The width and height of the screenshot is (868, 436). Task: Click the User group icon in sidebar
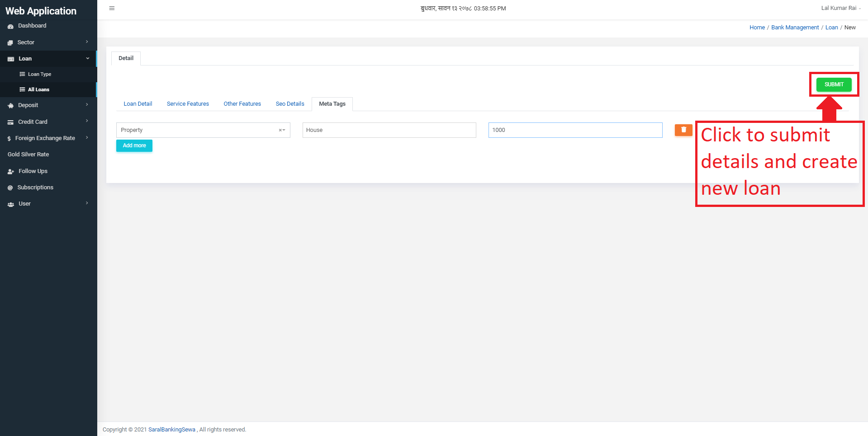(11, 204)
